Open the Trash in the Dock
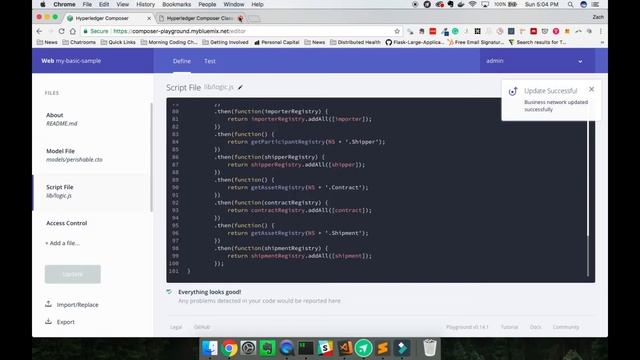The image size is (640, 360). click(429, 348)
